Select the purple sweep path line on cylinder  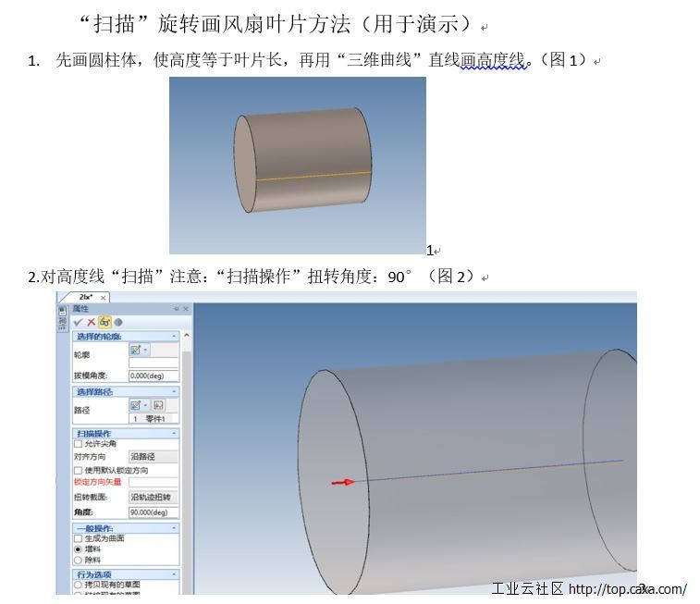click(x=491, y=471)
